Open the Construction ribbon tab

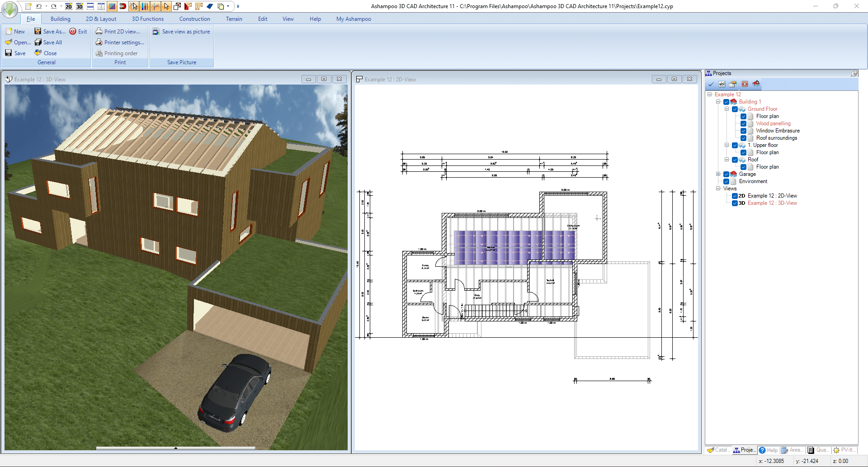(194, 19)
